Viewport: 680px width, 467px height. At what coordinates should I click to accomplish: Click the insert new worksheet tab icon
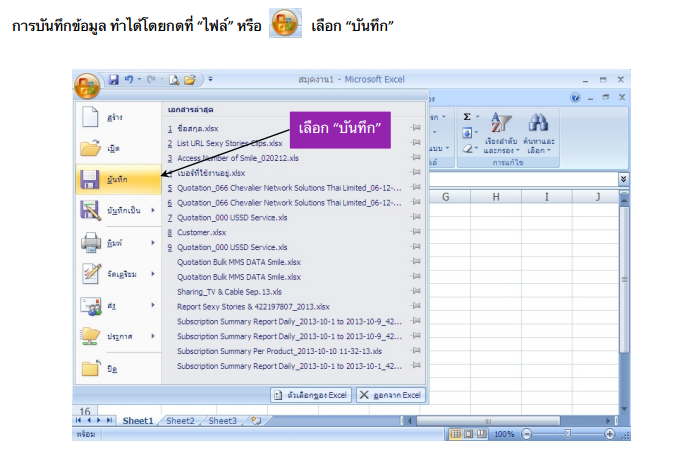click(x=255, y=421)
